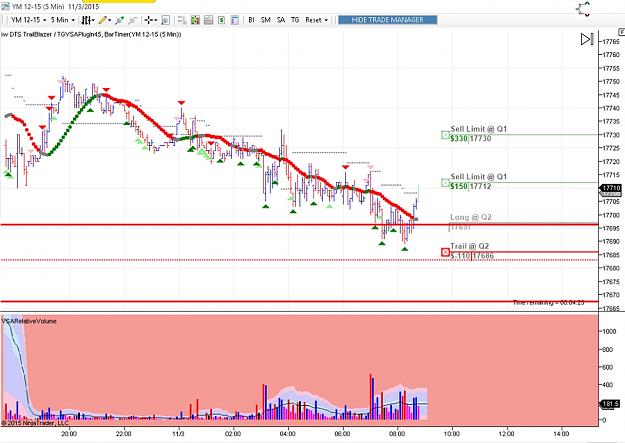Click the volume value marker 181.5

click(x=611, y=404)
